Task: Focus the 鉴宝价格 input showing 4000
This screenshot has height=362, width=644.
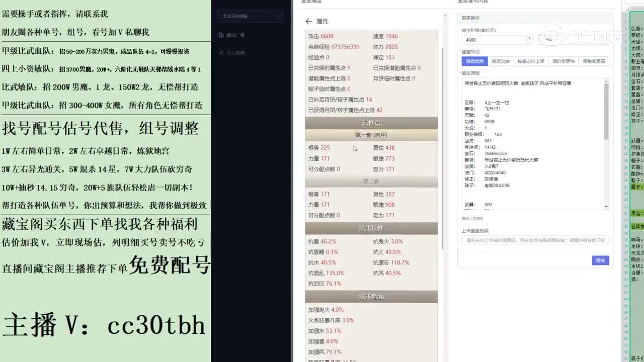Action: (x=494, y=40)
